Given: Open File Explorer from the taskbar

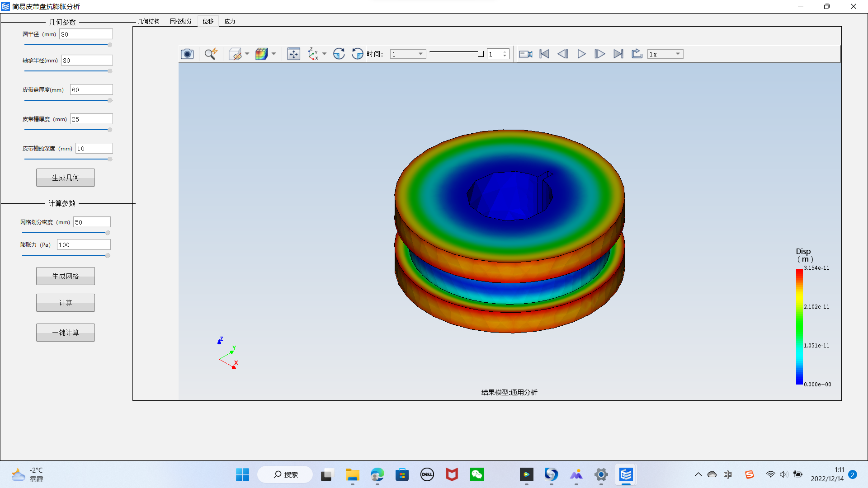Looking at the screenshot, I should (x=352, y=474).
